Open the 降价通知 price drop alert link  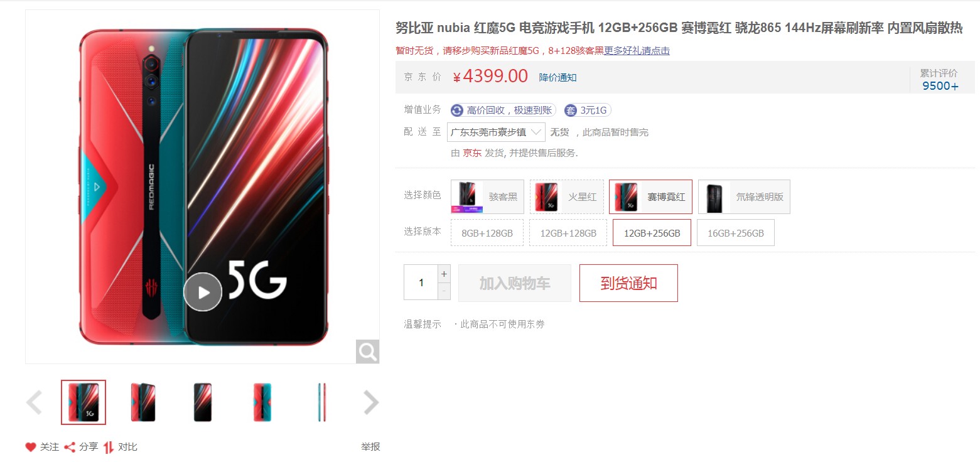(x=557, y=77)
